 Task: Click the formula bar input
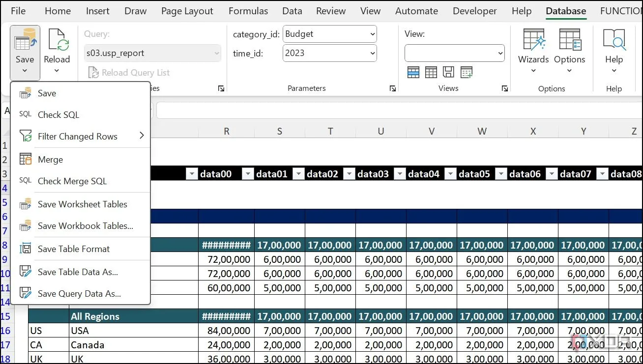click(399, 111)
